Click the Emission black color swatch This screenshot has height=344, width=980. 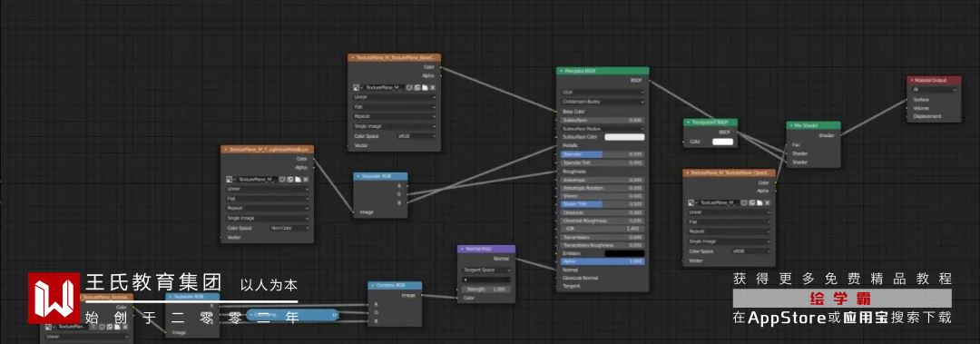624,254
